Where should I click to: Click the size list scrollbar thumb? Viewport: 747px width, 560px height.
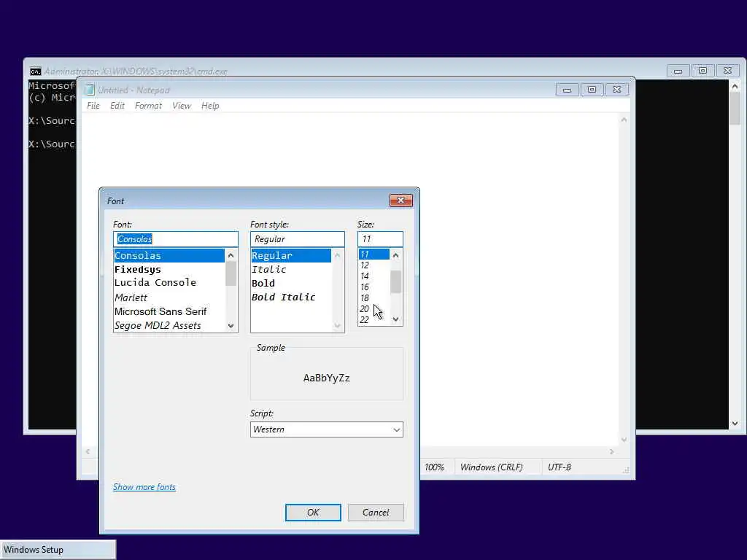[396, 282]
